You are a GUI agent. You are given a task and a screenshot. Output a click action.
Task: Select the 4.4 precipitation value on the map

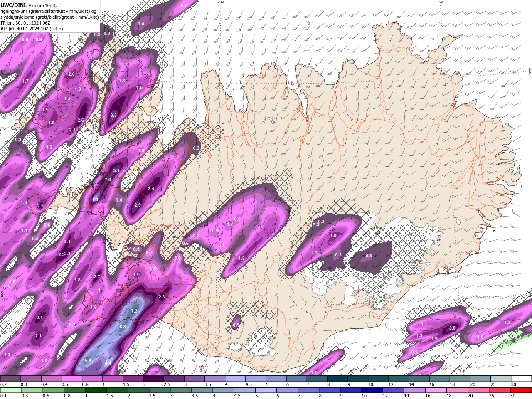coord(108,363)
